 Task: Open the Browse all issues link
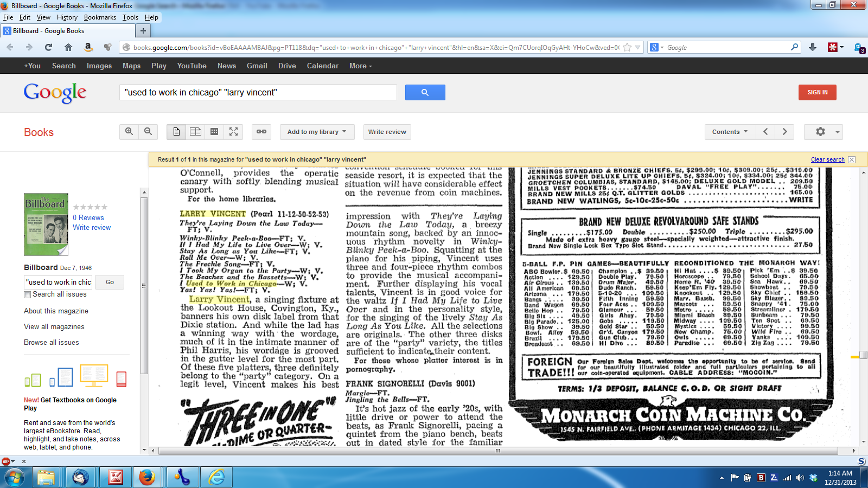[x=52, y=342]
